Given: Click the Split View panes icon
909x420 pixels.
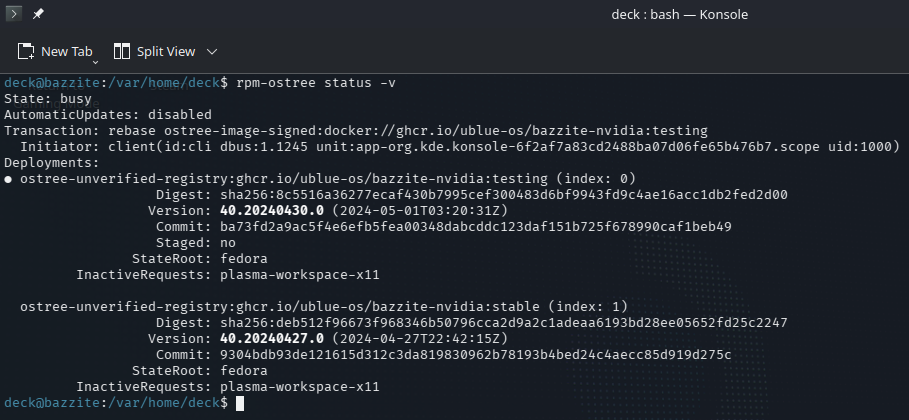Looking at the screenshot, I should coord(122,51).
